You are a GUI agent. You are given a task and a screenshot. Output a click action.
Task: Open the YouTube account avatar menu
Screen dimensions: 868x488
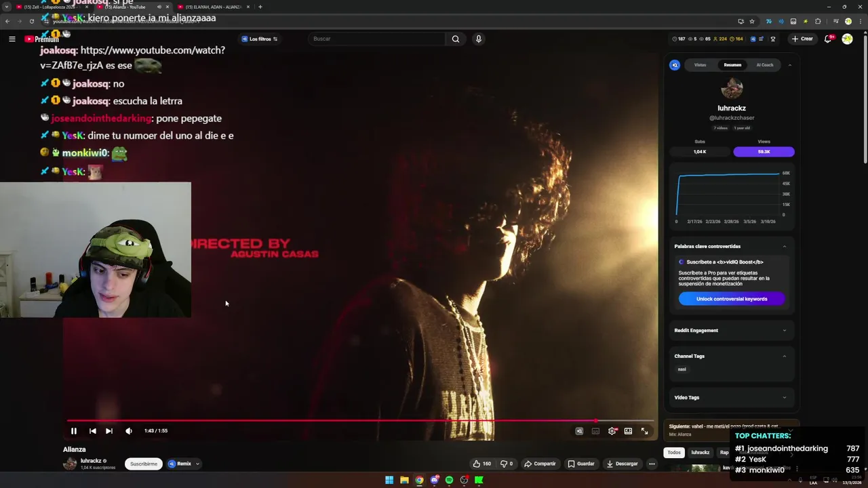click(x=848, y=39)
